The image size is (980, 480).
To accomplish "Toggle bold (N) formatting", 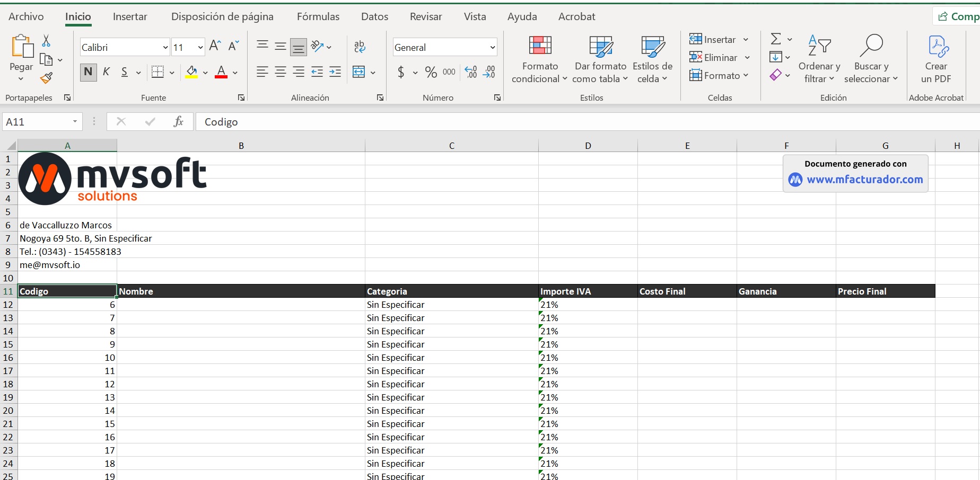I will 88,72.
